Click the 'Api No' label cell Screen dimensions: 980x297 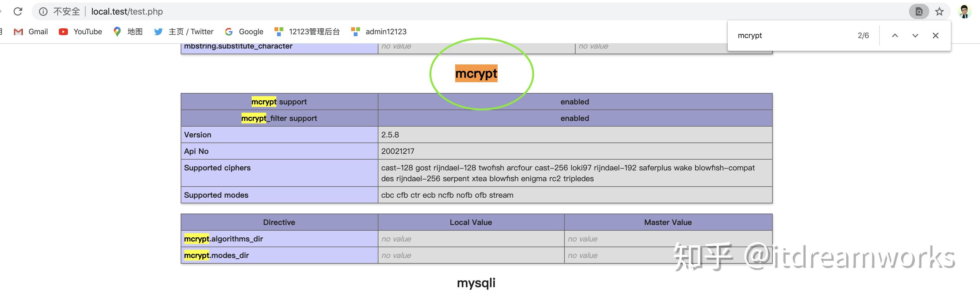click(279, 151)
